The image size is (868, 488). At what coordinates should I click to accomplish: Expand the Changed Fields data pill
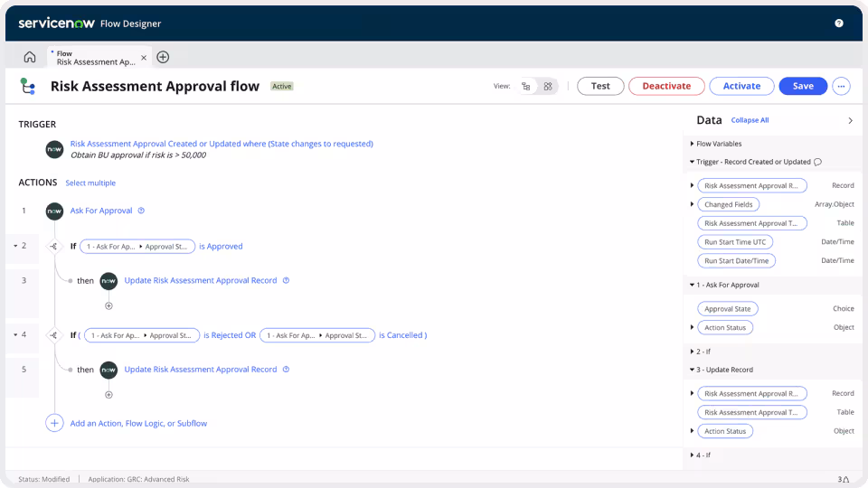(693, 204)
